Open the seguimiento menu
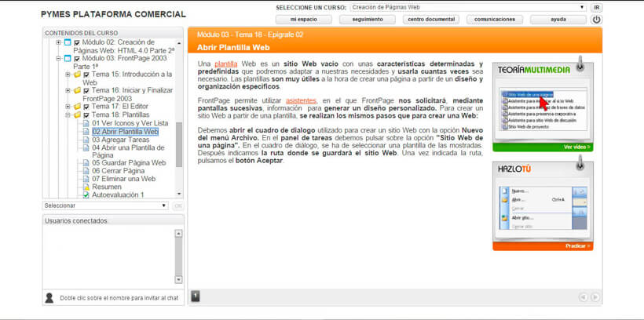 368,20
